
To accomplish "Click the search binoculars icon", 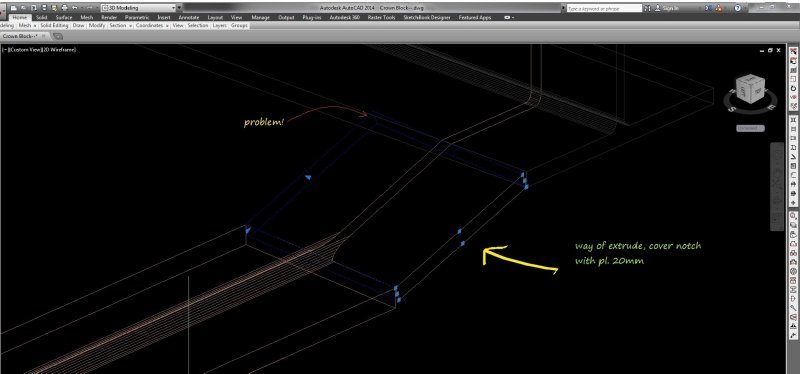I will pyautogui.click(x=647, y=8).
